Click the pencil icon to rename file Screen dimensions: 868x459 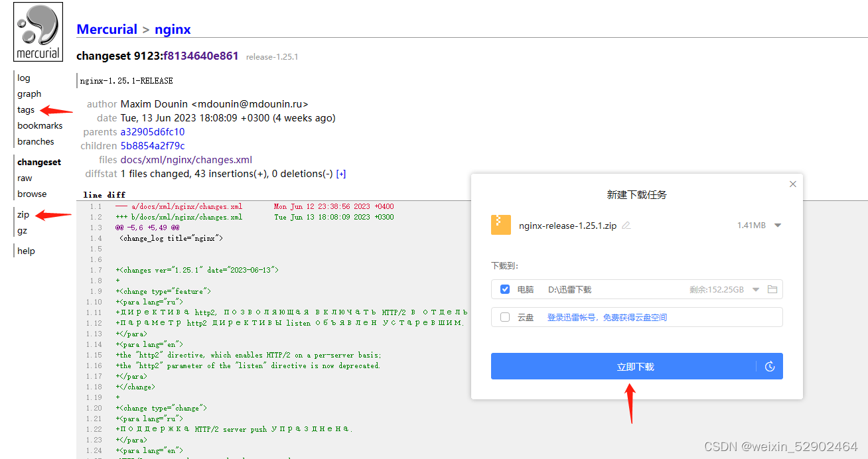626,226
